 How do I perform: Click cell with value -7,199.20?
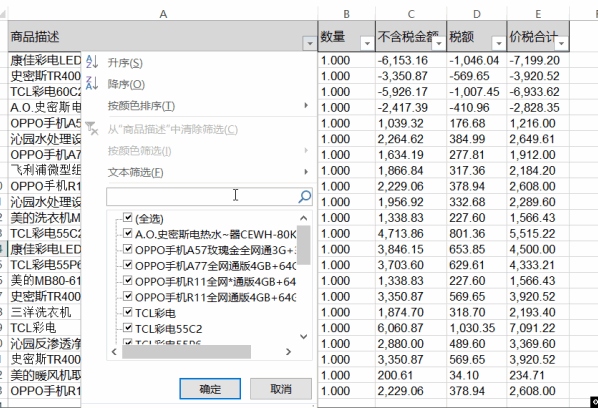pos(538,60)
